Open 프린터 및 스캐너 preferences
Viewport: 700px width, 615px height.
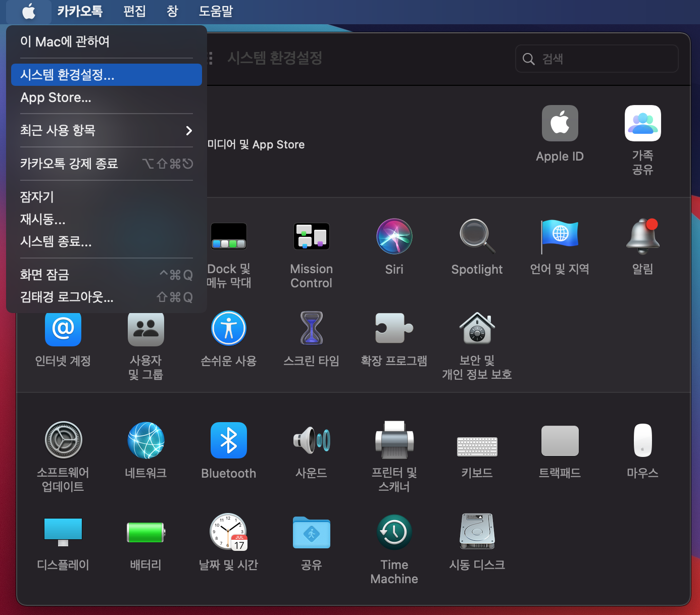tap(394, 457)
